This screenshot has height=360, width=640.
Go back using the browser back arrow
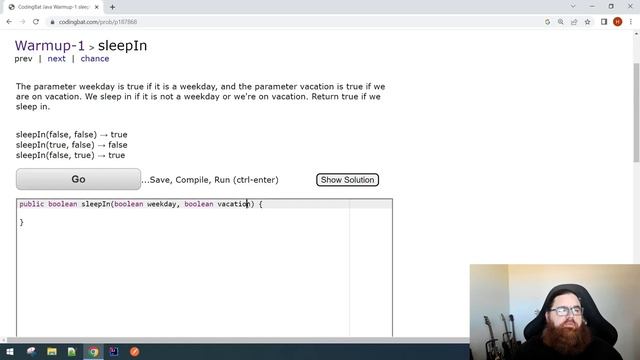(9, 22)
